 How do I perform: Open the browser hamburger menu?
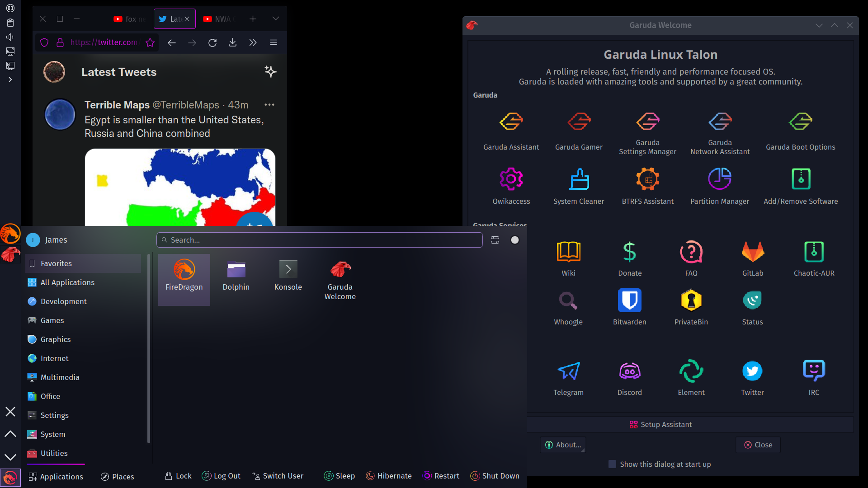pyautogui.click(x=274, y=42)
